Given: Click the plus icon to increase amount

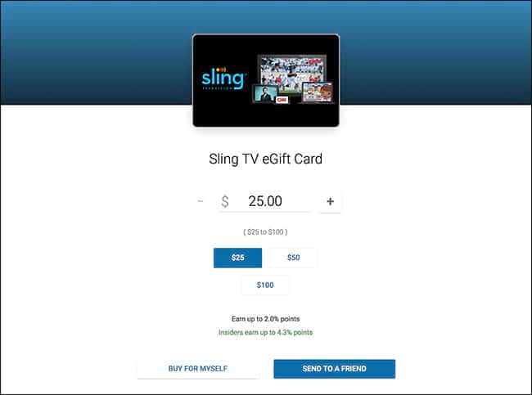Looking at the screenshot, I should click(330, 201).
